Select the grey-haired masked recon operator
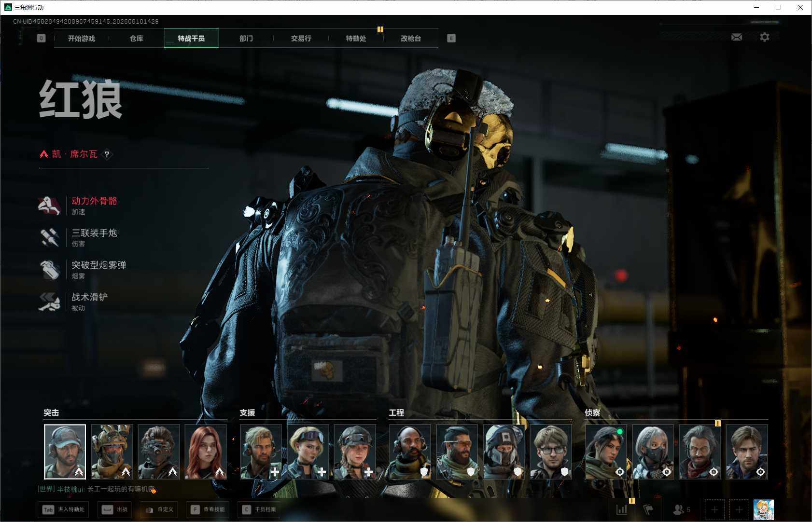Screen dimensions: 812x522 [x=653, y=452]
